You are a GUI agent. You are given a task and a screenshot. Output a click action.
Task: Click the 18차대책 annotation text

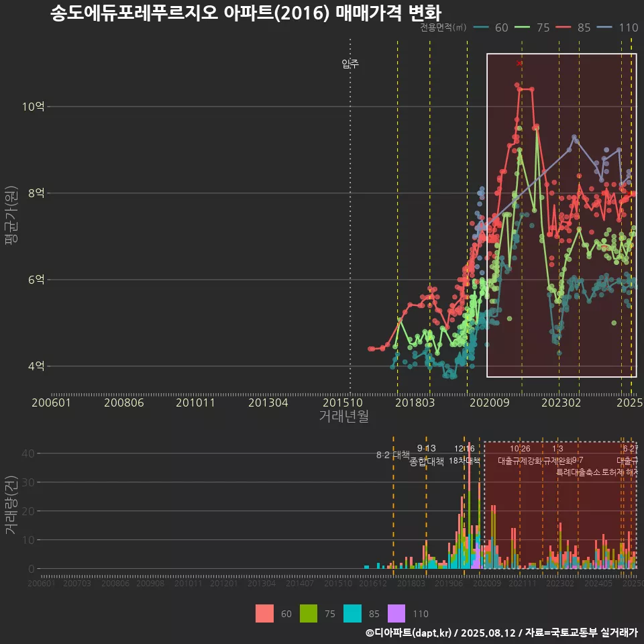[464, 461]
